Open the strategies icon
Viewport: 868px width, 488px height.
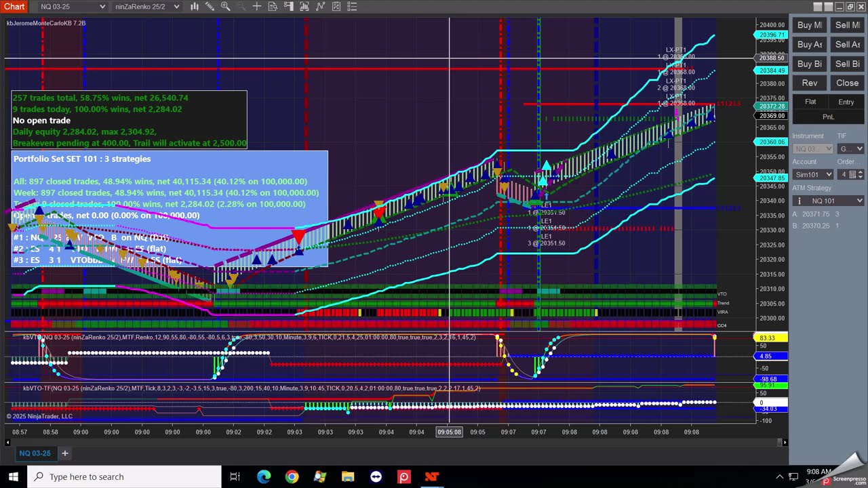click(x=336, y=7)
